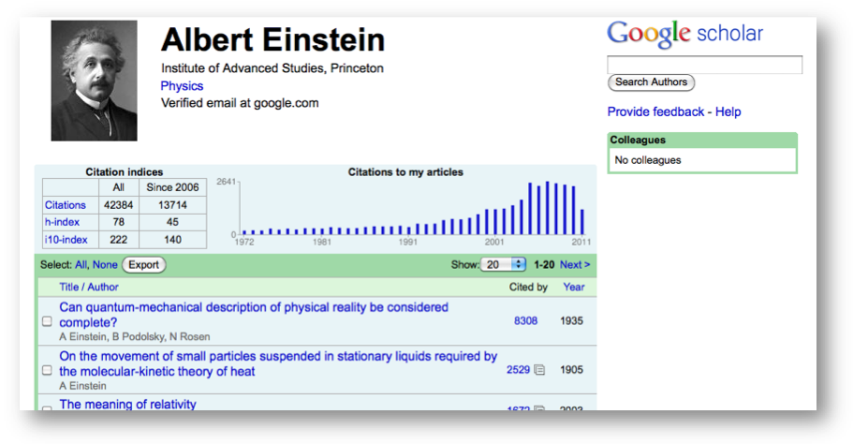Click the Google Scholar logo
Image resolution: width=868 pixels, height=444 pixels.
(684, 35)
